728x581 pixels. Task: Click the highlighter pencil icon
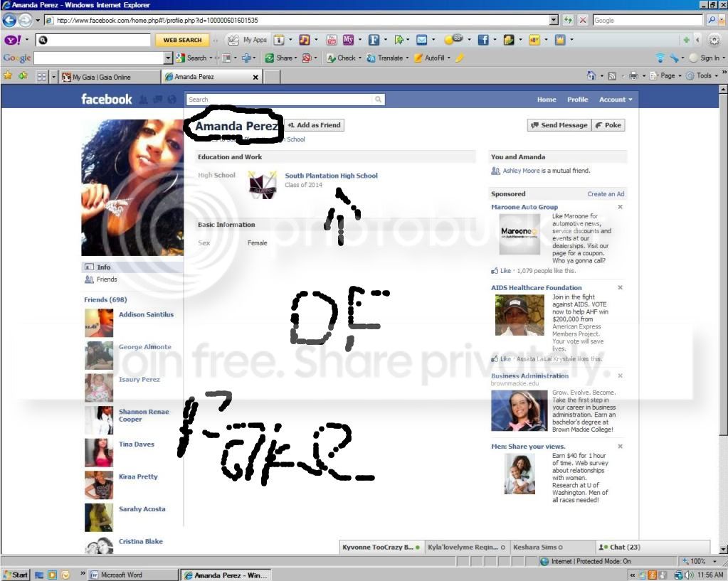click(459, 58)
